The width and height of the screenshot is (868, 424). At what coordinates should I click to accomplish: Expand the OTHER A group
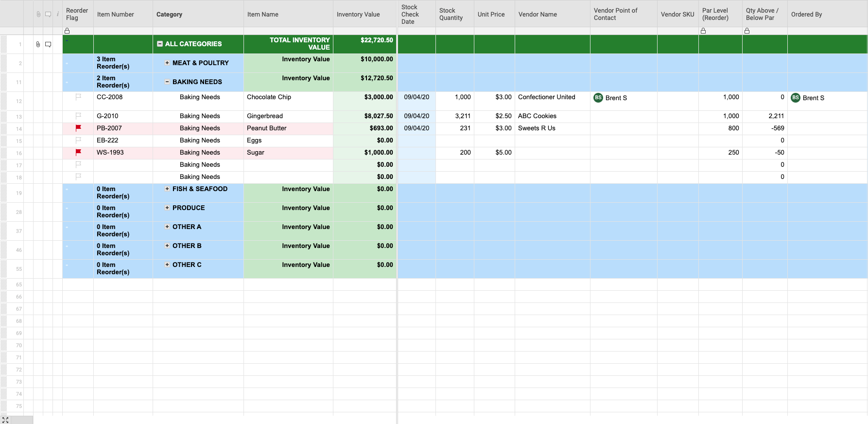coord(167,227)
